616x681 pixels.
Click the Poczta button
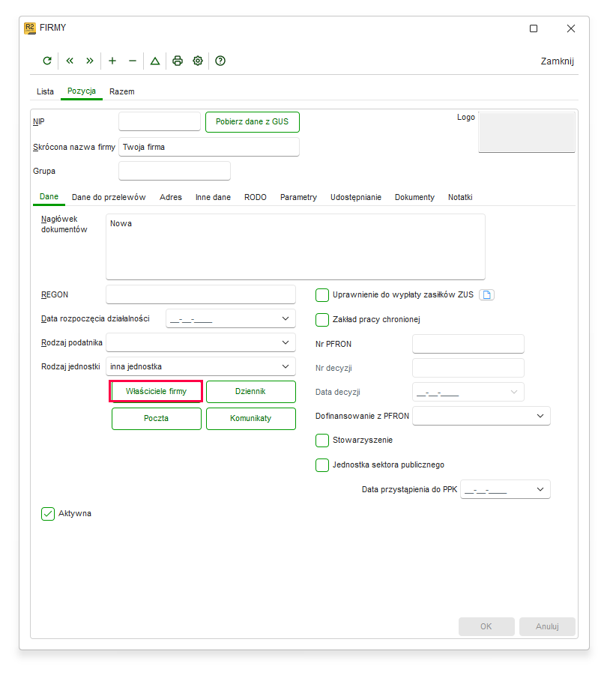[157, 419]
